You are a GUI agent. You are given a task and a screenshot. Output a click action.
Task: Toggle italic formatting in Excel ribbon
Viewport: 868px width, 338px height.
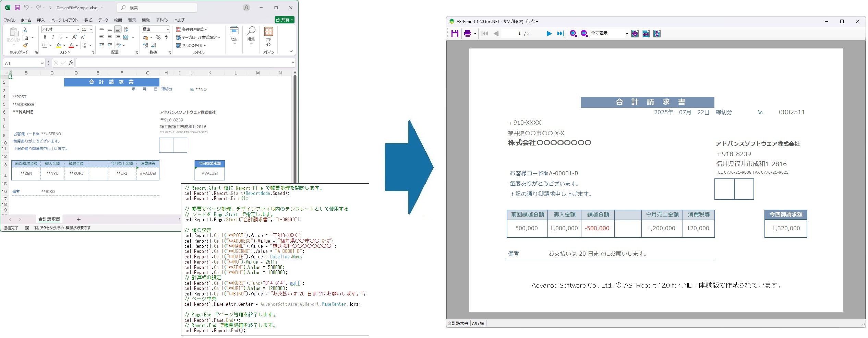[53, 37]
